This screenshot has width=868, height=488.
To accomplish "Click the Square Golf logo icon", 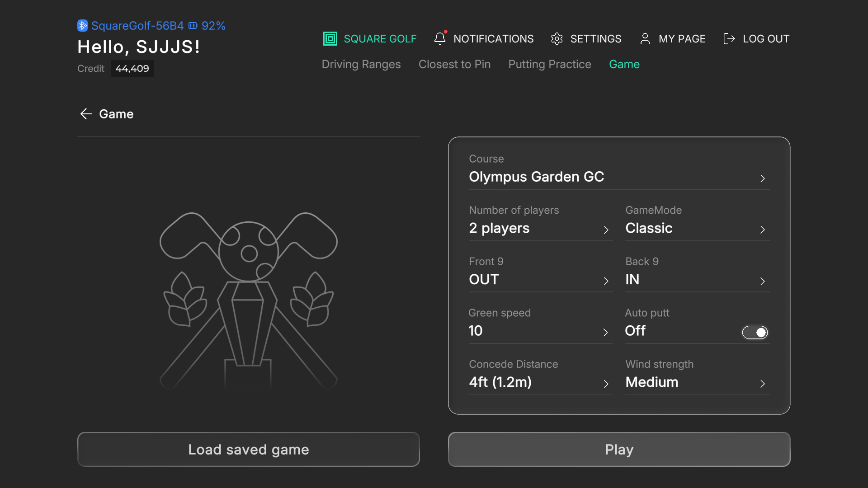I will pyautogui.click(x=330, y=39).
